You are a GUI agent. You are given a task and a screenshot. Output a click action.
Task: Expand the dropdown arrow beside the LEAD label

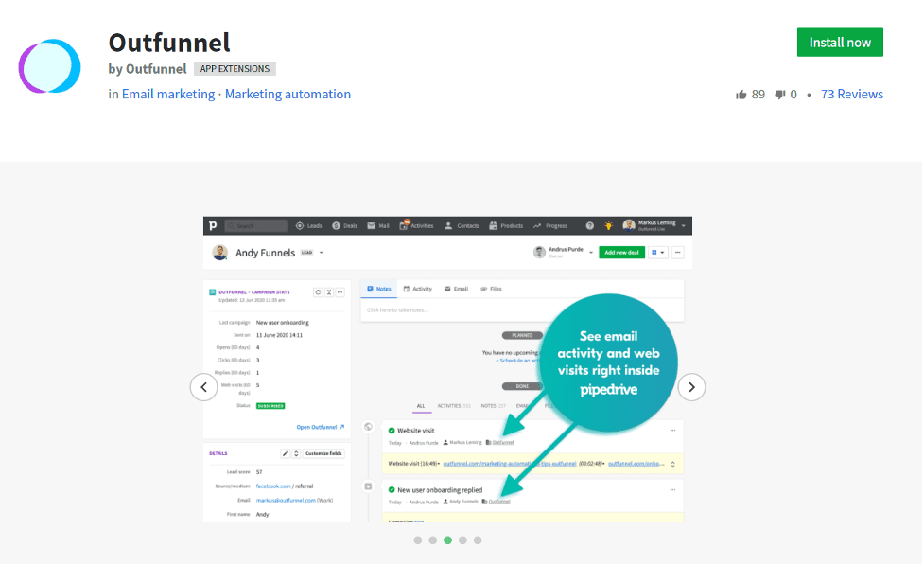[322, 253]
